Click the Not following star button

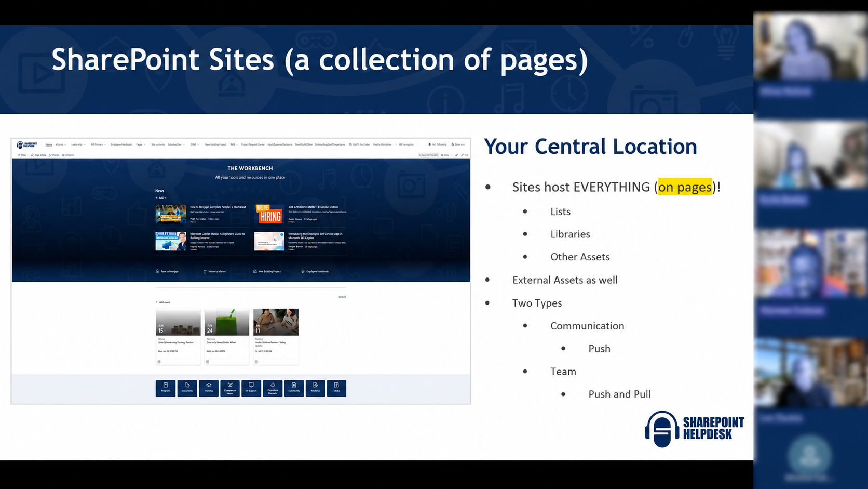click(437, 144)
